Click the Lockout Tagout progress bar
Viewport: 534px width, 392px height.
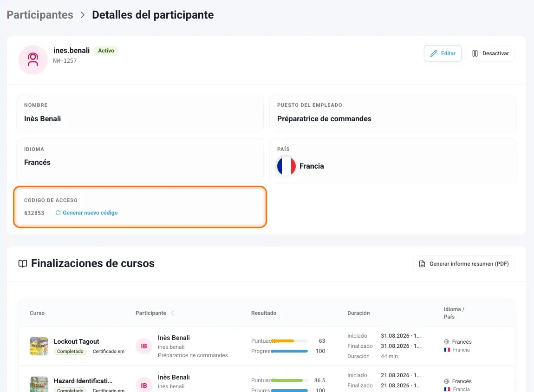289,351
